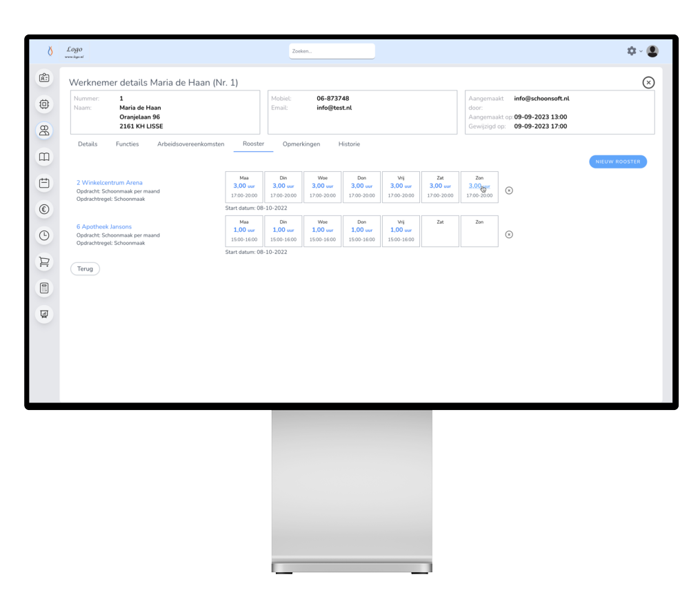Click the presentation chart sidebar icon
The height and width of the screenshot is (606, 700).
[x=44, y=314]
